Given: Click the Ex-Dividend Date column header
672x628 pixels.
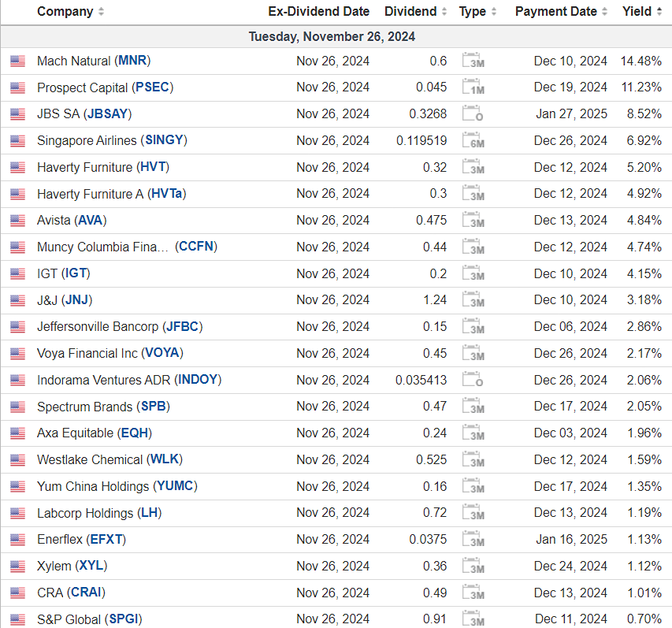Looking at the screenshot, I should [318, 12].
